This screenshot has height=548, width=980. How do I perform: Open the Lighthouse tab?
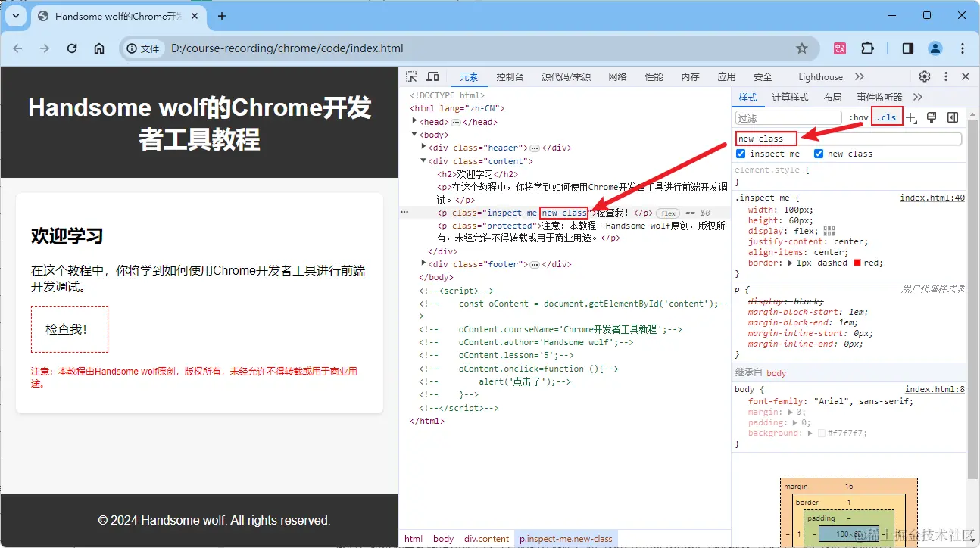[820, 76]
